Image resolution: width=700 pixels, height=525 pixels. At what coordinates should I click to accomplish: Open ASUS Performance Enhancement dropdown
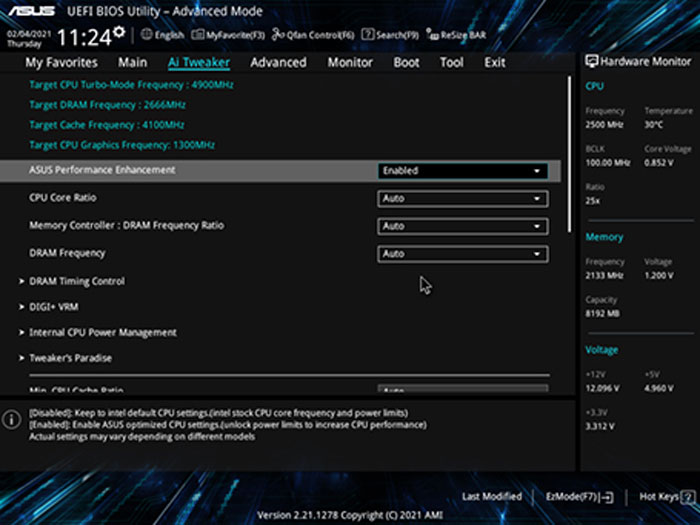click(463, 171)
